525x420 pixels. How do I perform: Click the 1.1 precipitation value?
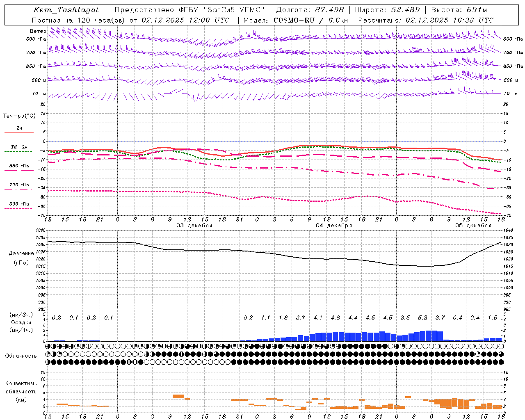coord(266,318)
